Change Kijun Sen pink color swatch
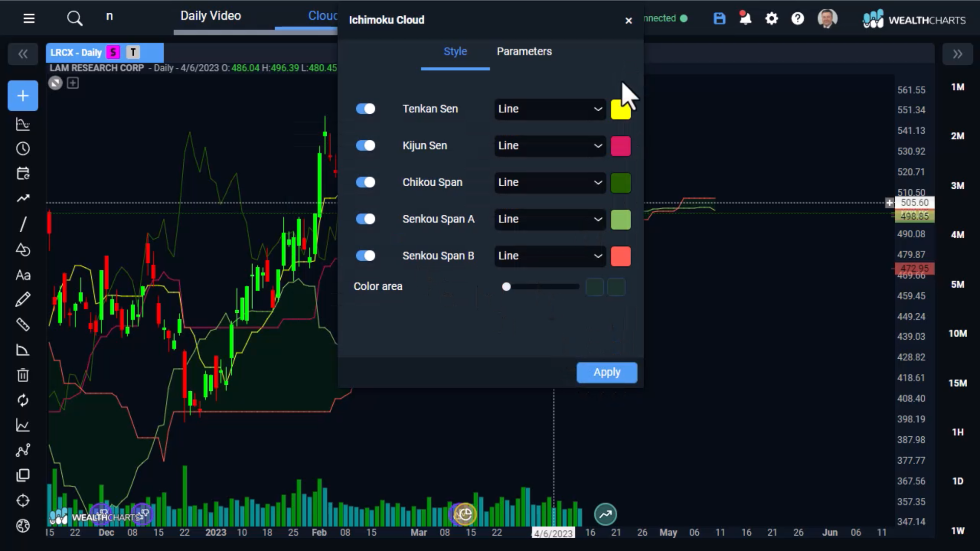Viewport: 980px width, 551px height. [x=621, y=146]
